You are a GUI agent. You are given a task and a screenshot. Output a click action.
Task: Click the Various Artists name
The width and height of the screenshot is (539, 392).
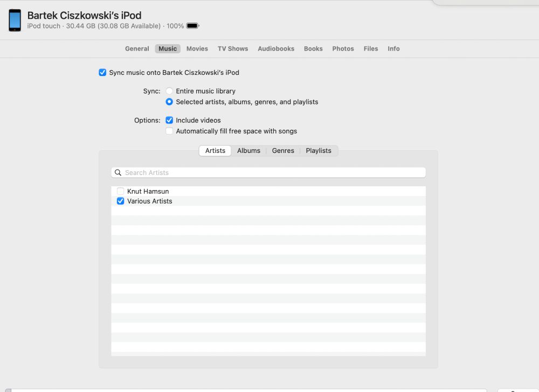tap(149, 201)
